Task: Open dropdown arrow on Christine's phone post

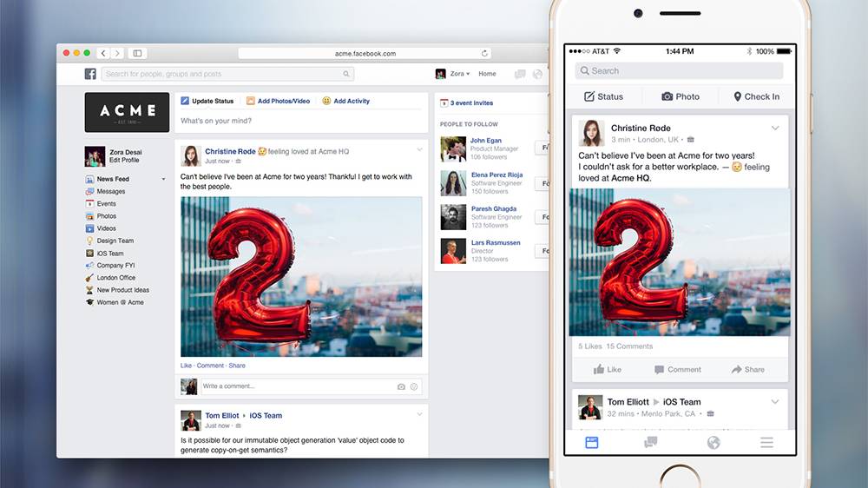Action: point(775,129)
